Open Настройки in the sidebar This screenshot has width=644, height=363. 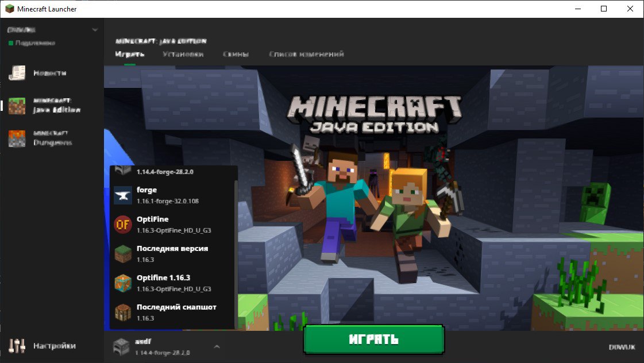(54, 346)
